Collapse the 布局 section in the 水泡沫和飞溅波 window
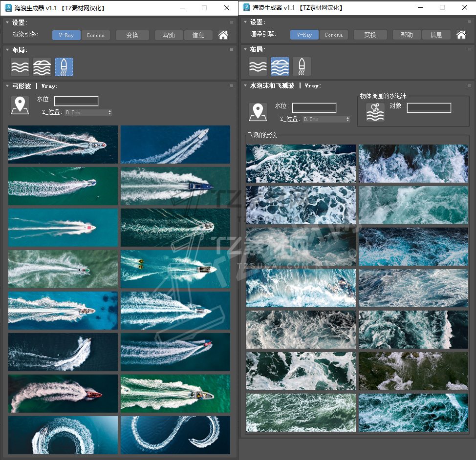 [245, 49]
